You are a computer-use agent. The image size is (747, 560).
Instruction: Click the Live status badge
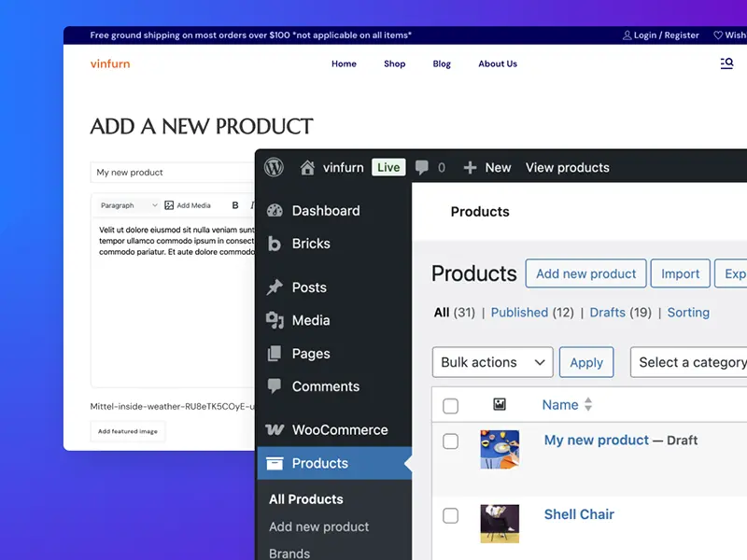click(388, 167)
